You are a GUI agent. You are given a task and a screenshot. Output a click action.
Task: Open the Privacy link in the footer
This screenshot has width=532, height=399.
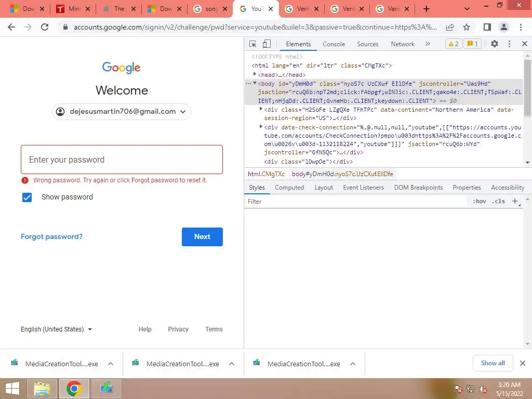pos(178,329)
